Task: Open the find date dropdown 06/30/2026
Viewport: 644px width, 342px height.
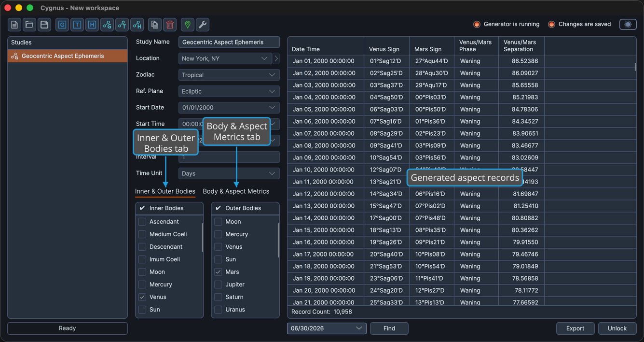Action: 327,328
